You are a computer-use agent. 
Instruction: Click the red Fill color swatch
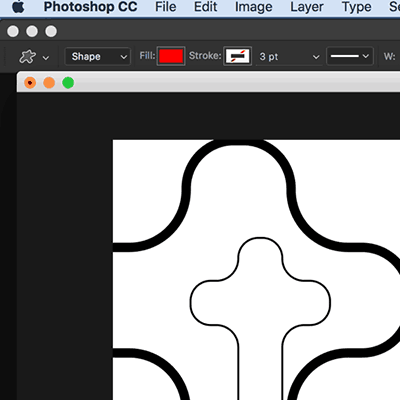click(171, 56)
